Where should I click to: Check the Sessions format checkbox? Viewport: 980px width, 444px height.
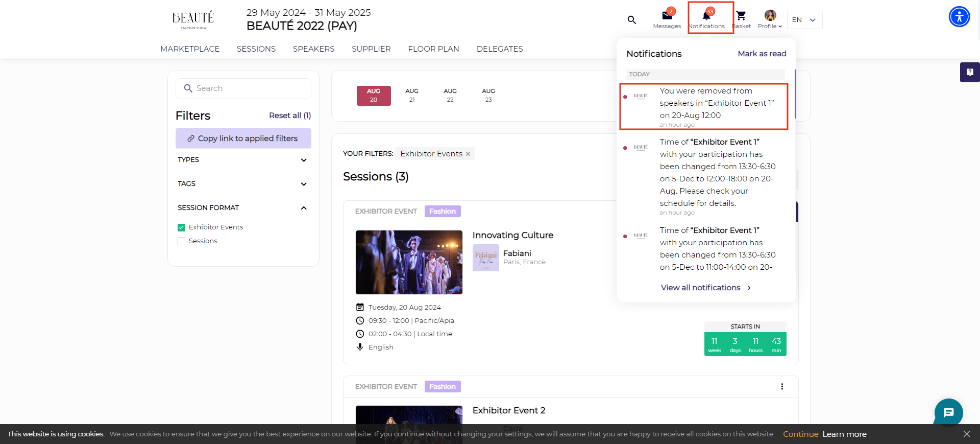tap(181, 241)
